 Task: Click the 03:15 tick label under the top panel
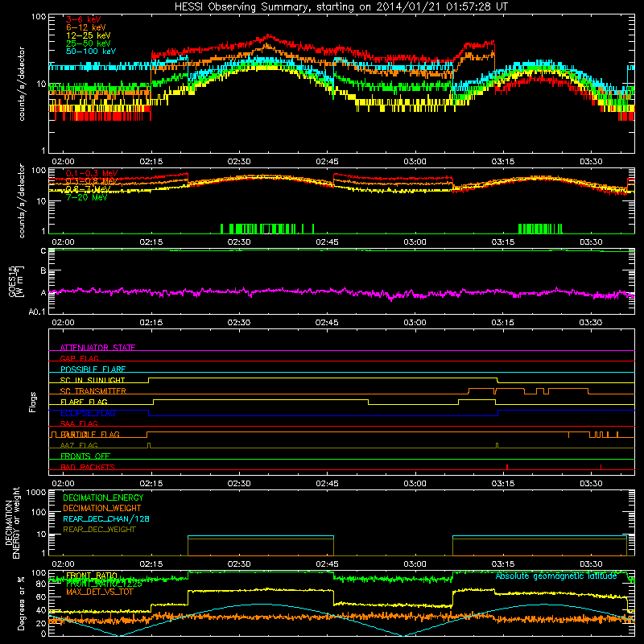(502, 162)
